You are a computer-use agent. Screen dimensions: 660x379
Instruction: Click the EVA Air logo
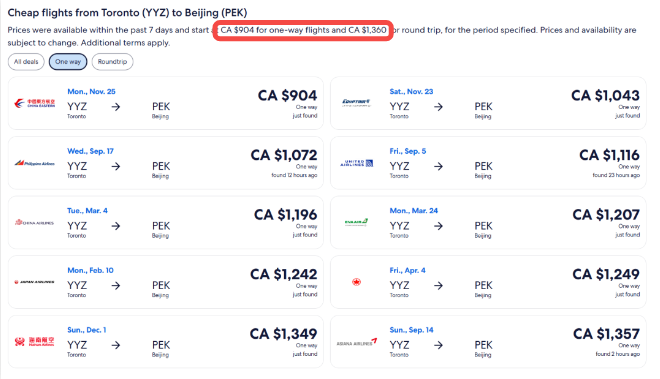[357, 222]
